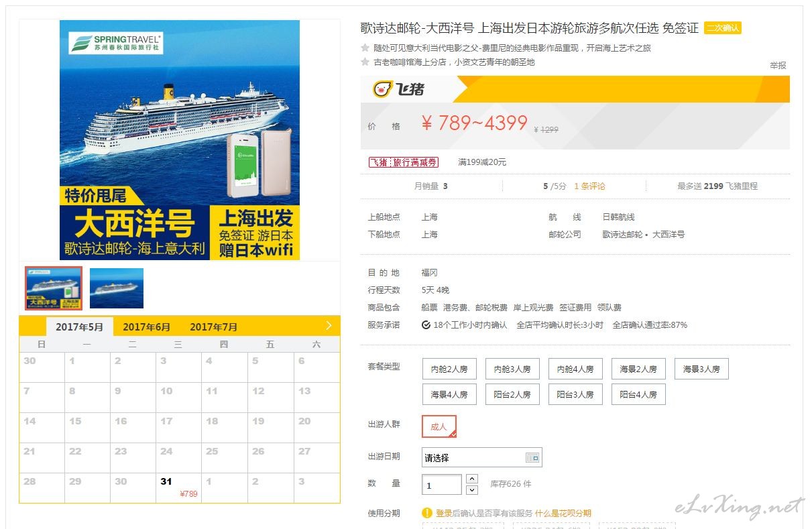Click the orange info icon beside 登录
Screen dimensions: 812x529
427,513
